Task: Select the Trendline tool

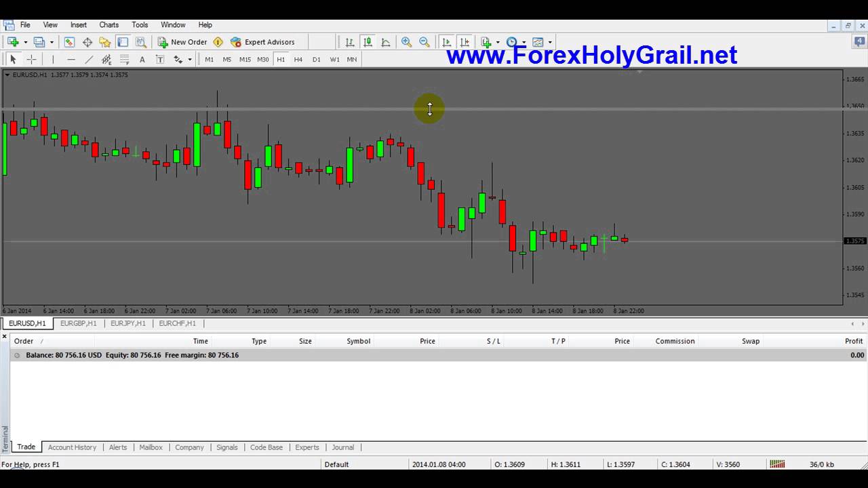Action: click(x=88, y=60)
